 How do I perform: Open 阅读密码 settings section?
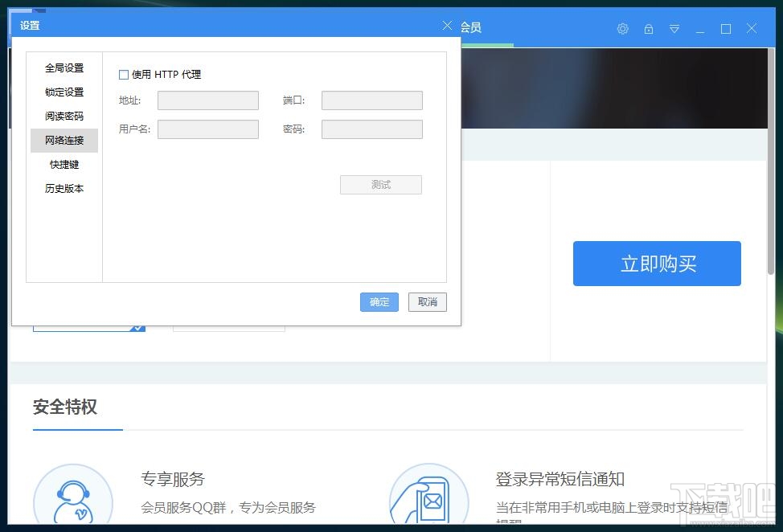pos(64,116)
